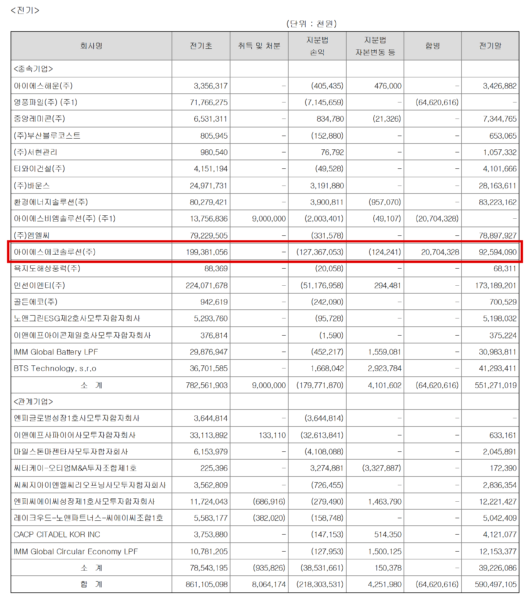Click the highlighted value (127,367,053)
The width and height of the screenshot is (530, 600).
[320, 252]
